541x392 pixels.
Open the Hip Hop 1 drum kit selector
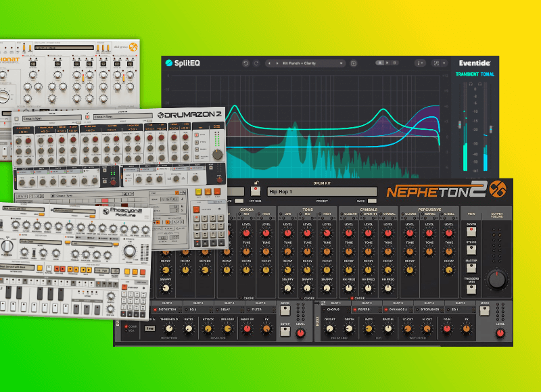click(x=322, y=192)
